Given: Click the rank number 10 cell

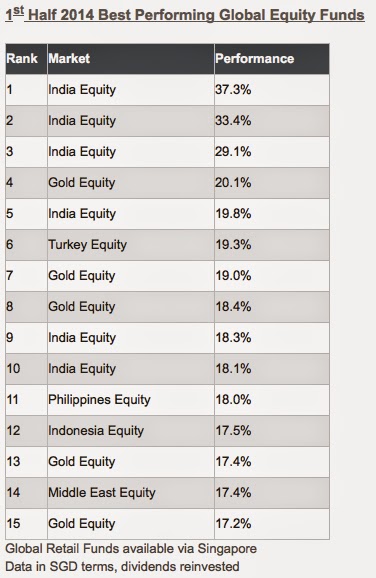Looking at the screenshot, I should 26,369.
